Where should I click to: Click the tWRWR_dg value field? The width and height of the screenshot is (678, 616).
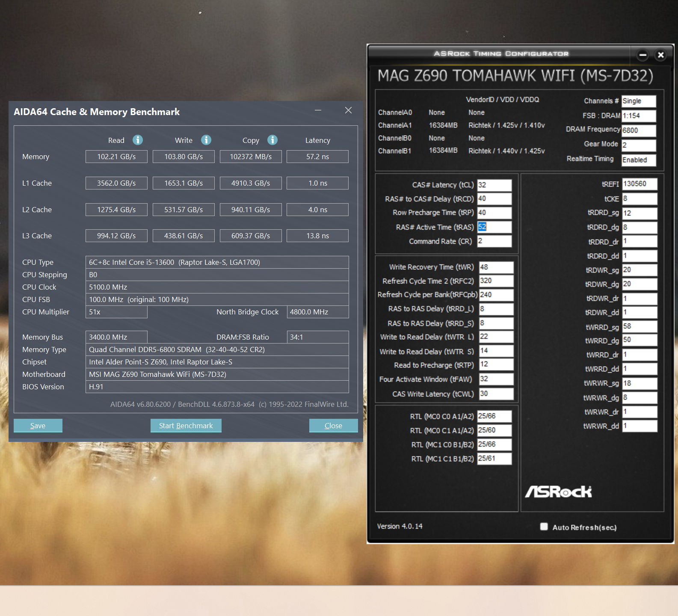(x=640, y=398)
